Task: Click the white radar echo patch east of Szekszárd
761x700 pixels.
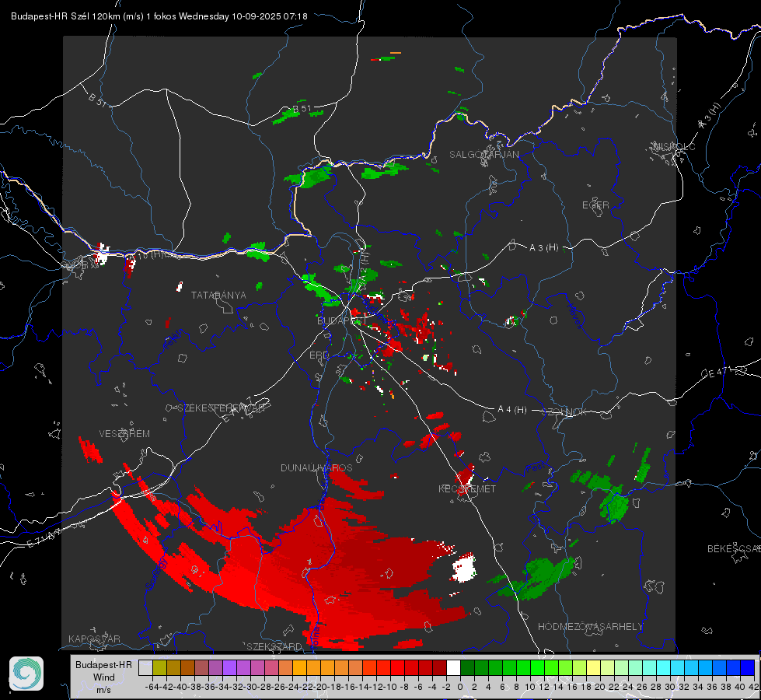Action: 464,569
